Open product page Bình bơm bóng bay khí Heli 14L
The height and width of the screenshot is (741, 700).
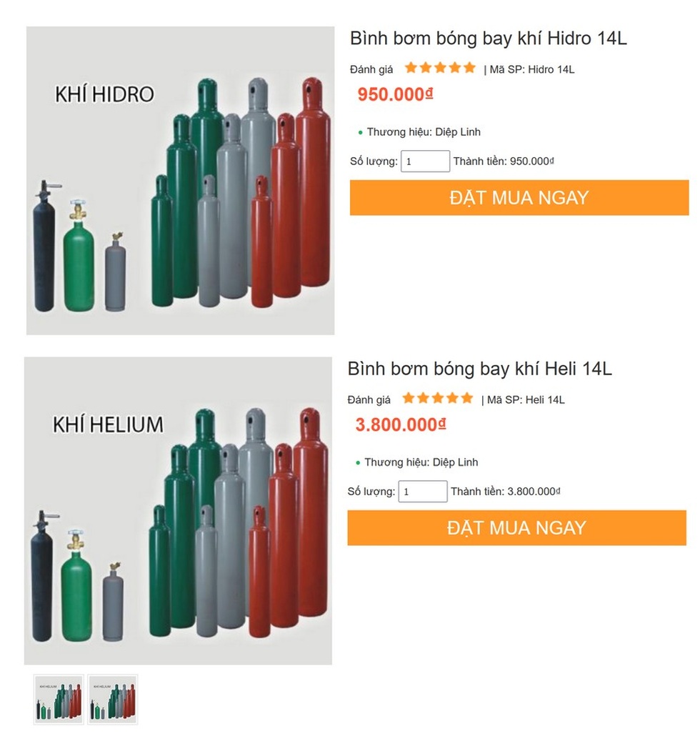[x=479, y=369]
